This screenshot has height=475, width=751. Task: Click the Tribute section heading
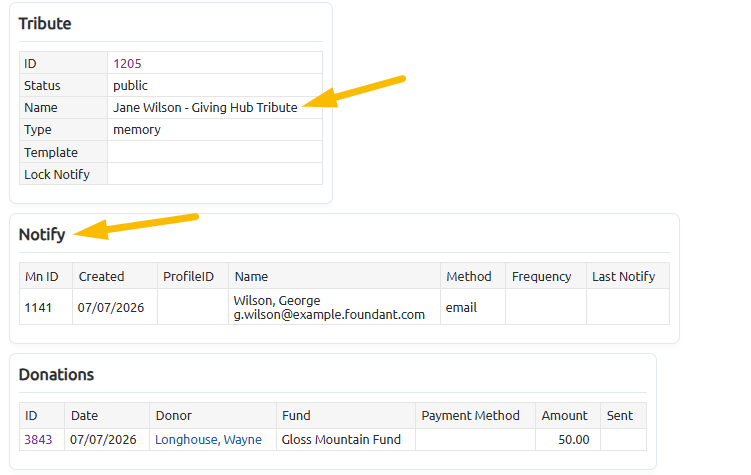45,23
